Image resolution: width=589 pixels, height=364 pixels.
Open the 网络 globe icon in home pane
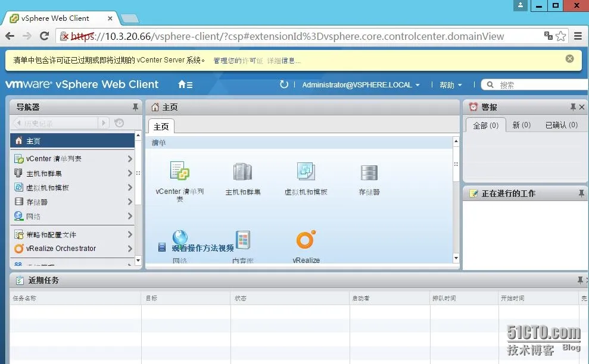pos(180,237)
